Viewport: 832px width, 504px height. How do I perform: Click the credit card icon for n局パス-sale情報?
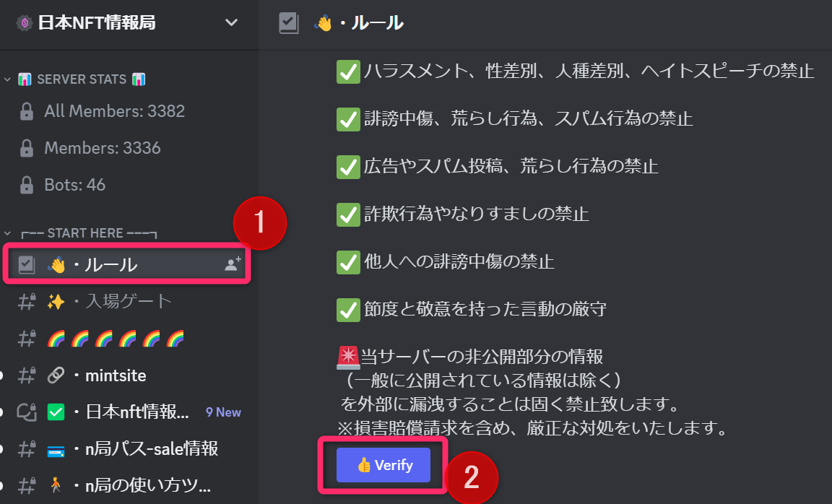[56, 449]
